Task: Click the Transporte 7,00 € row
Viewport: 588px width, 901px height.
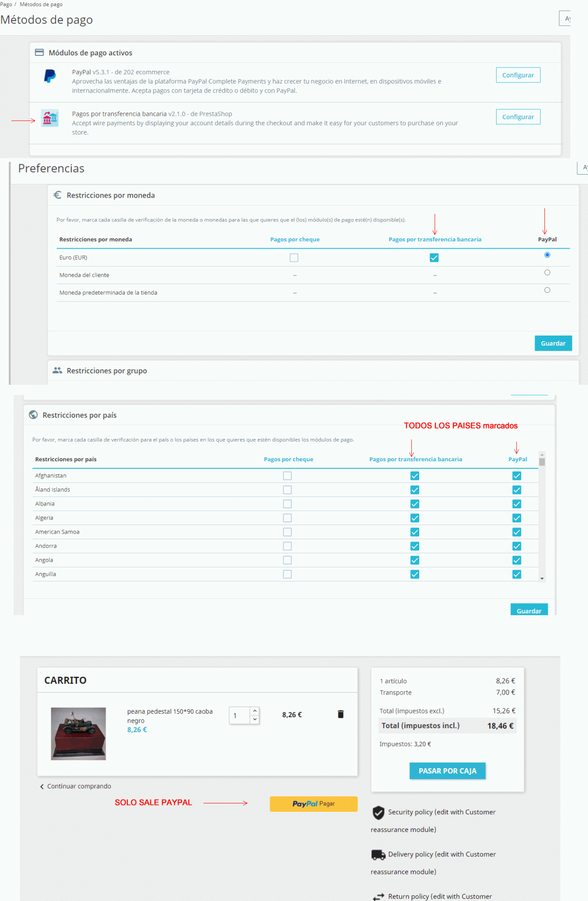Action: pyautogui.click(x=447, y=693)
